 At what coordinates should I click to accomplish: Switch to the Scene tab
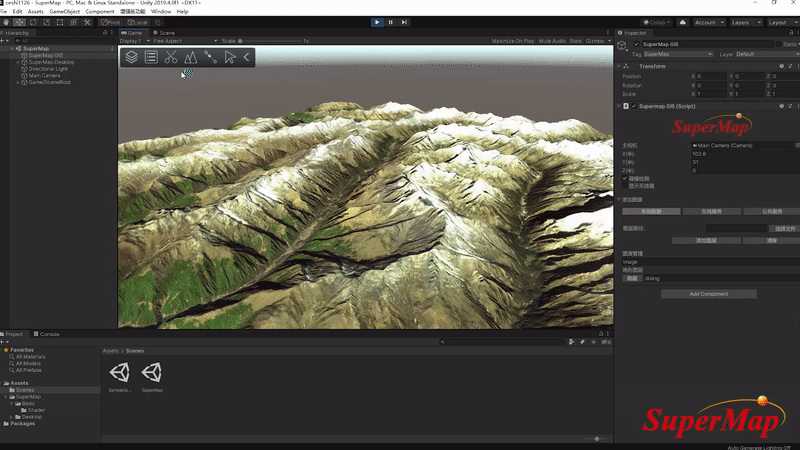click(167, 32)
